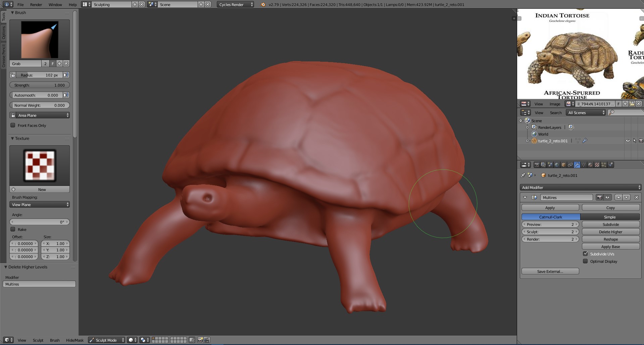644x345 pixels.
Task: Toggle lock object modes link button
Action: 192,340
